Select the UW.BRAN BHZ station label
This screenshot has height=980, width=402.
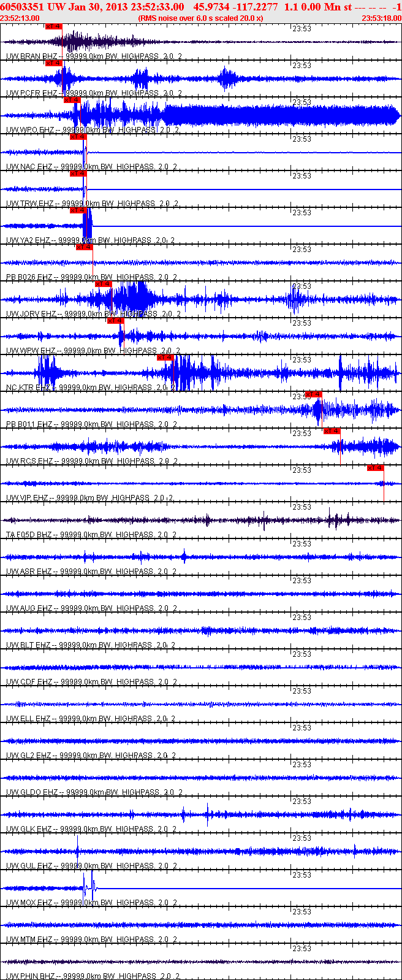pyautogui.click(x=32, y=56)
